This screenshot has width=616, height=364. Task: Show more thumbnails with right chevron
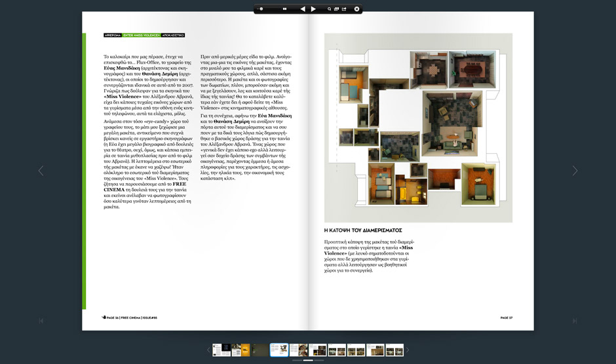408,350
